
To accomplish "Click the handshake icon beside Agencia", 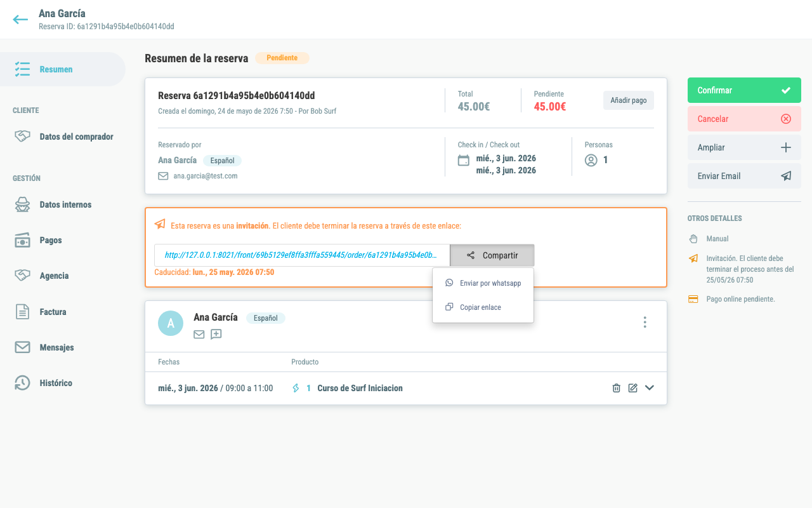I will pos(22,276).
